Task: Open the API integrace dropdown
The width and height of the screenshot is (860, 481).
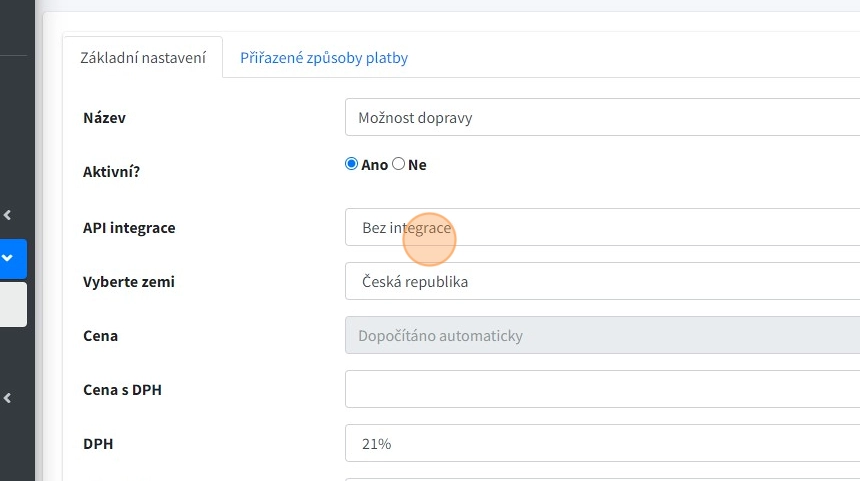Action: point(602,228)
